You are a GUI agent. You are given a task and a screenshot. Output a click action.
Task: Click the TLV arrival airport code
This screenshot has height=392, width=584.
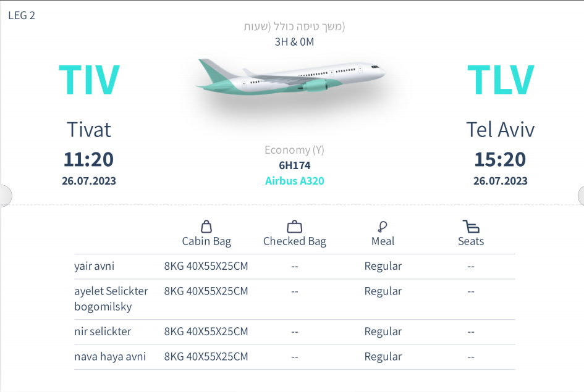pyautogui.click(x=501, y=80)
